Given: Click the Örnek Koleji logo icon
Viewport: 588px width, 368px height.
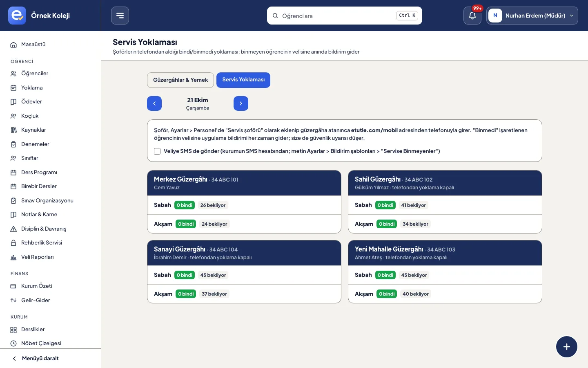Looking at the screenshot, I should [x=17, y=16].
